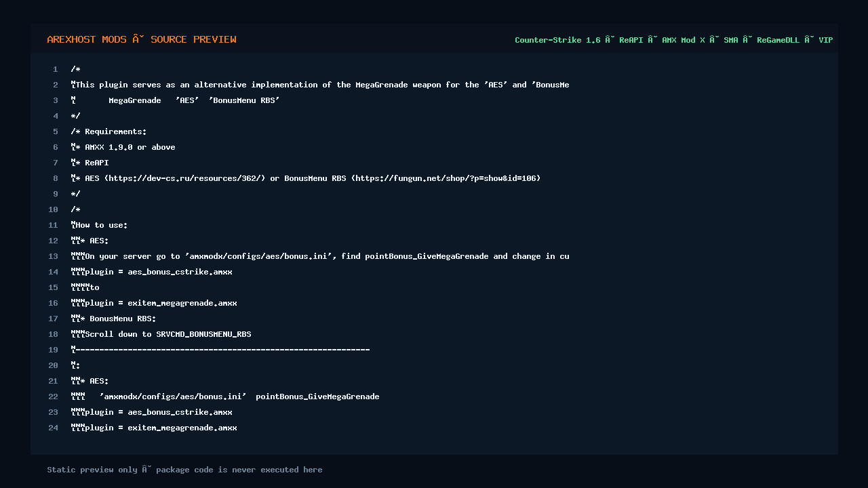
Task: Click line number 20 in the gutter
Action: point(54,365)
